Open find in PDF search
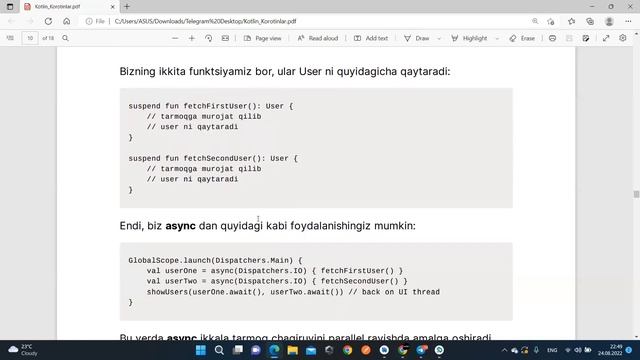Image resolution: width=640 pixels, height=360 pixels. tap(65, 38)
